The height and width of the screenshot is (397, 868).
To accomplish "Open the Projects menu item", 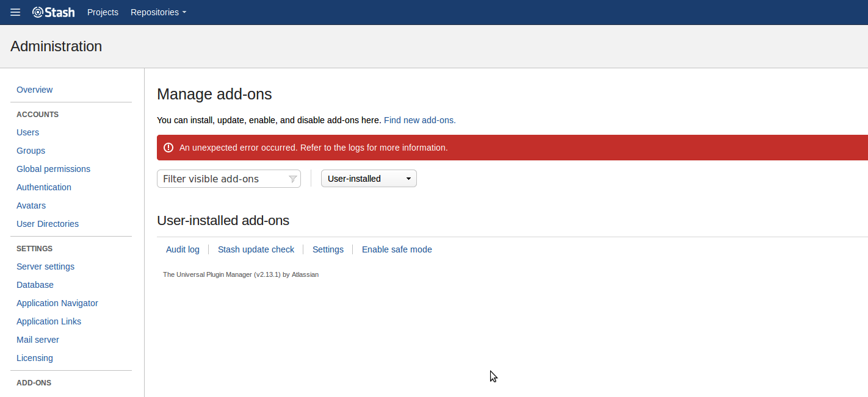I will (103, 12).
